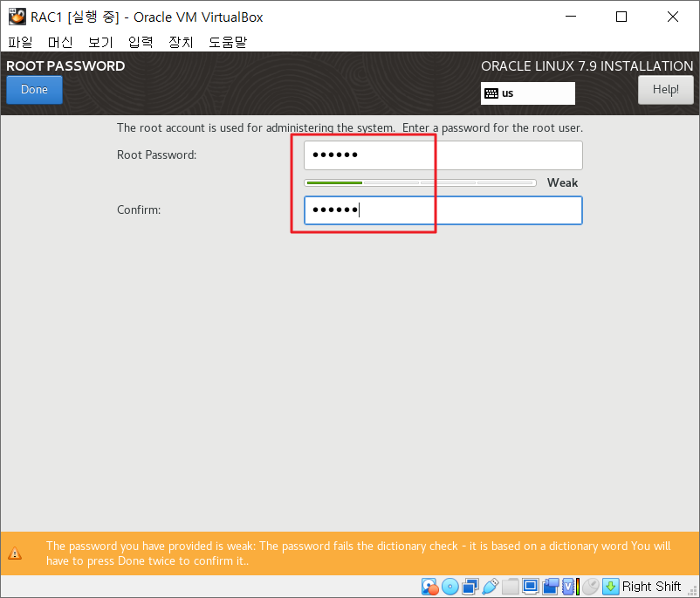Click the virtualization CPU status icon
Image resolution: width=700 pixels, height=598 pixels.
click(x=570, y=587)
